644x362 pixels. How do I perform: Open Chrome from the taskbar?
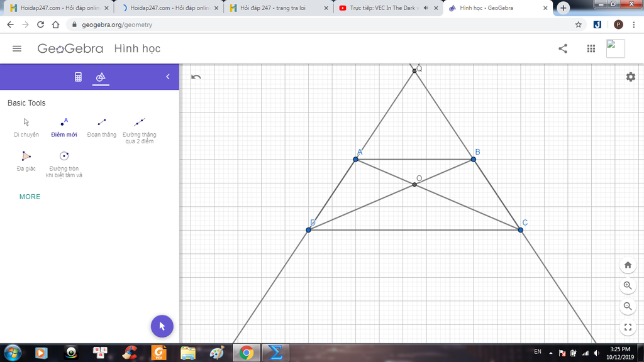click(247, 353)
